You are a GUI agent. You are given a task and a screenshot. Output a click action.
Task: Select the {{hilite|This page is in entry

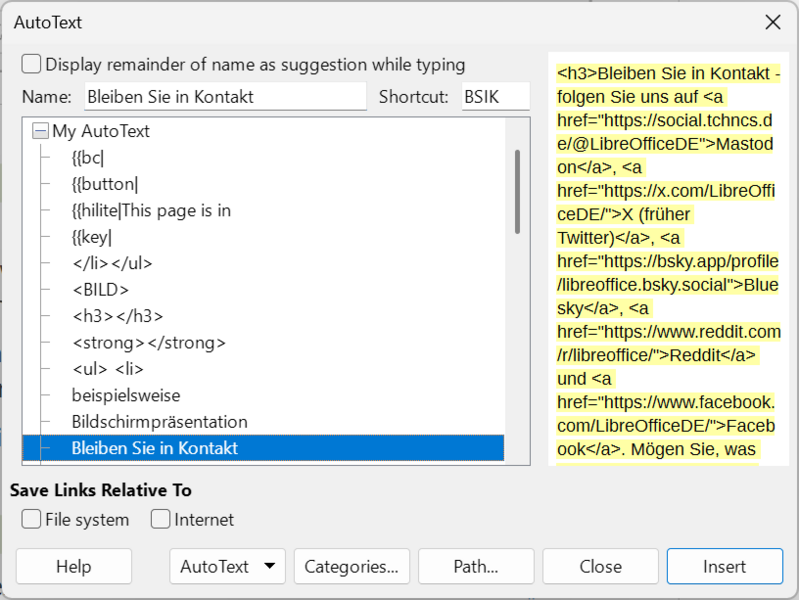click(x=151, y=211)
